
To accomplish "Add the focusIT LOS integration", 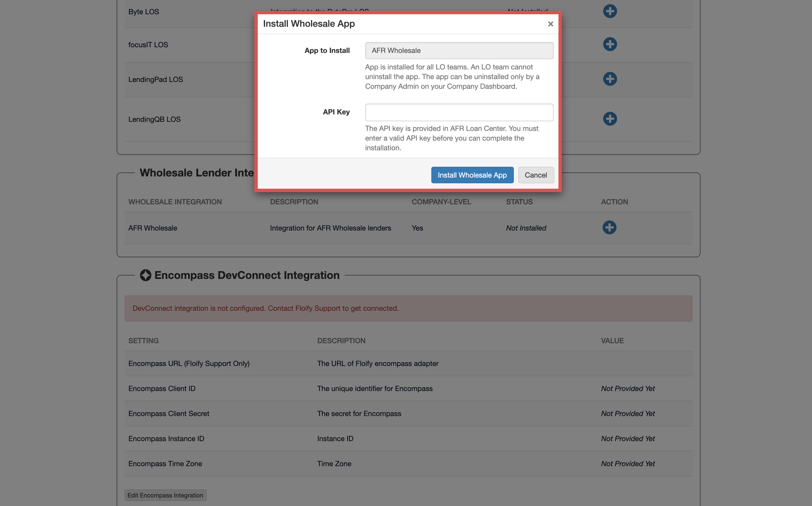I will pyautogui.click(x=610, y=44).
